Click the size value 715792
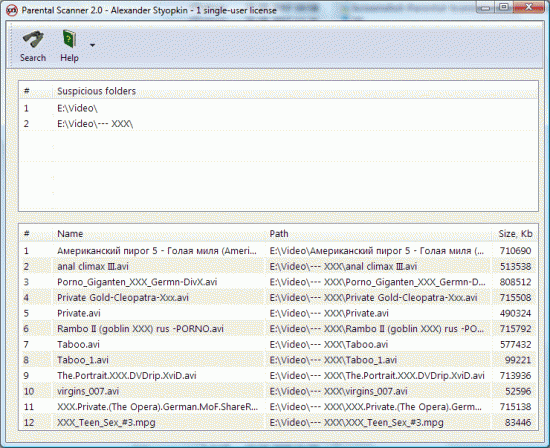The height and width of the screenshot is (448, 550). (515, 329)
